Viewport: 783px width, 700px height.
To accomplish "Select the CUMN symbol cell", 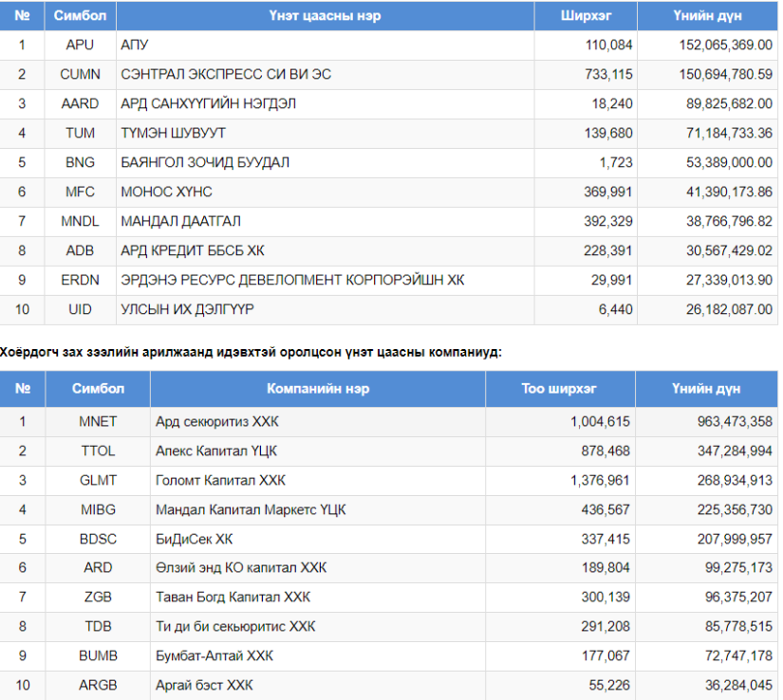I will (x=80, y=74).
